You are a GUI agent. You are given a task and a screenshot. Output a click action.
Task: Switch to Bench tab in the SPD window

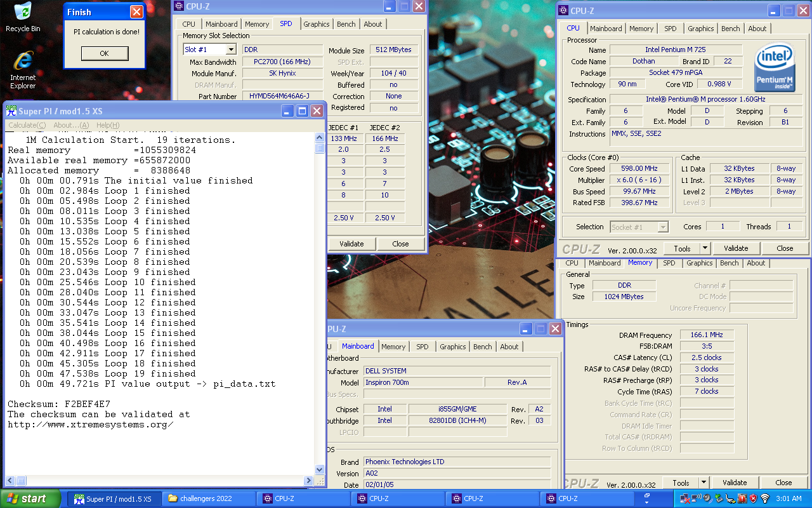(346, 24)
